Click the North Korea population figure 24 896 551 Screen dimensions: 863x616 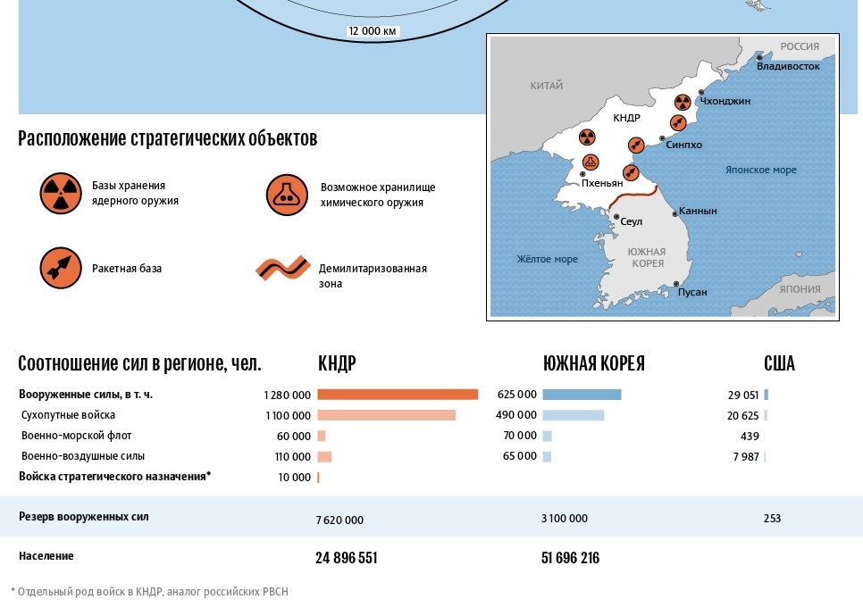[x=347, y=558]
